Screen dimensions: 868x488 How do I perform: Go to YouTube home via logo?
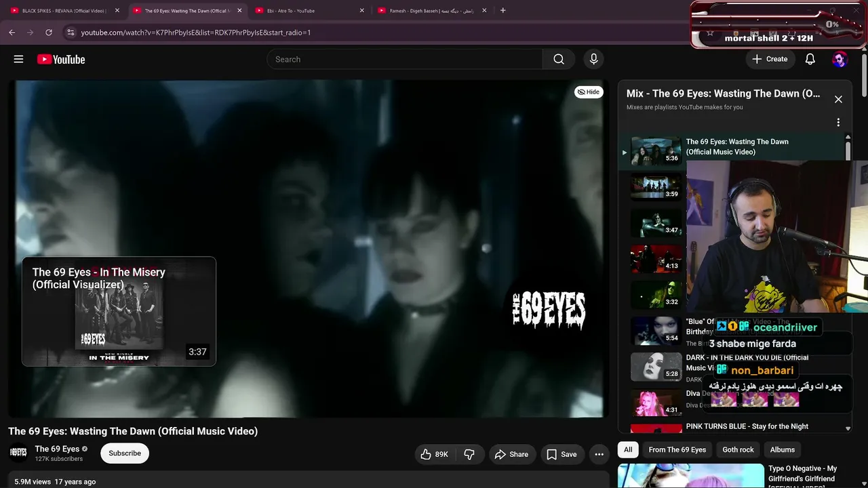click(x=61, y=60)
